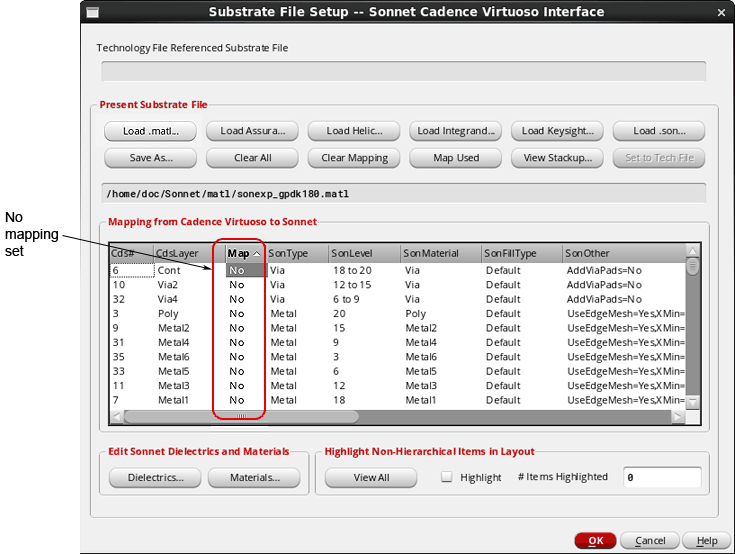The width and height of the screenshot is (735, 554).
Task: Click the Help button
Action: coord(707,540)
